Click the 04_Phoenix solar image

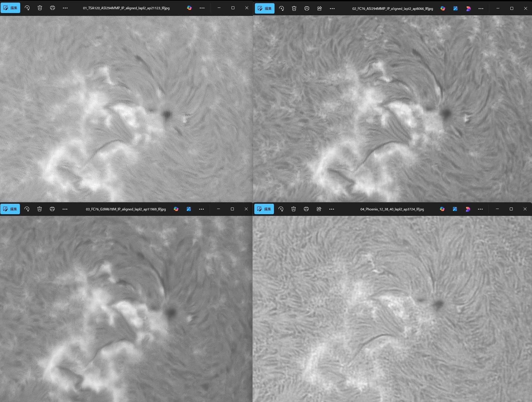pos(392,309)
